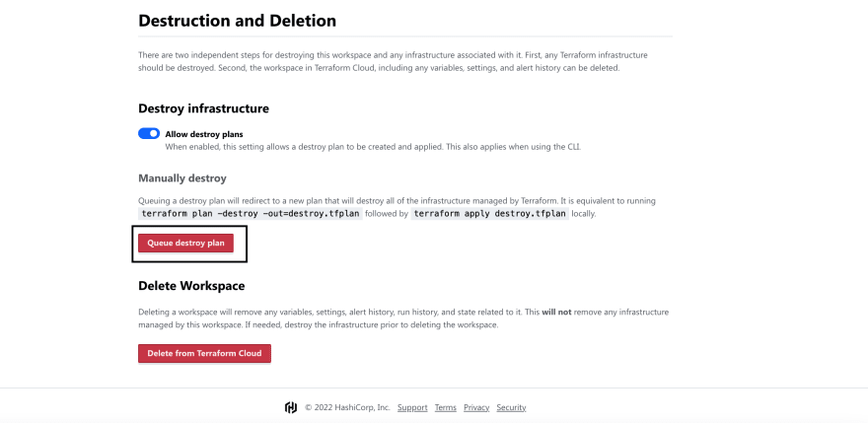
Task: Click the intro paragraph about two independent steps
Action: (393, 62)
